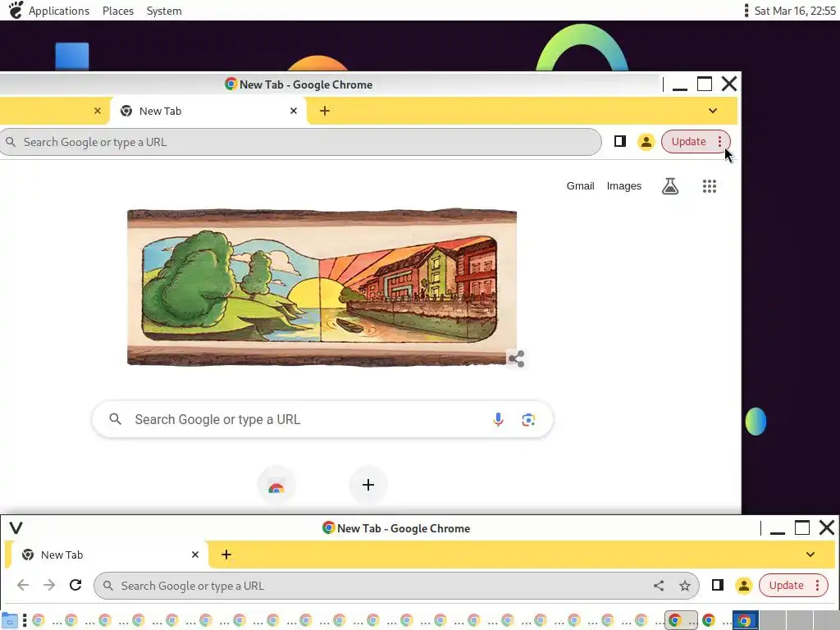The width and height of the screenshot is (840, 630).
Task: Click the Update button in upper Chrome window
Action: tap(689, 141)
